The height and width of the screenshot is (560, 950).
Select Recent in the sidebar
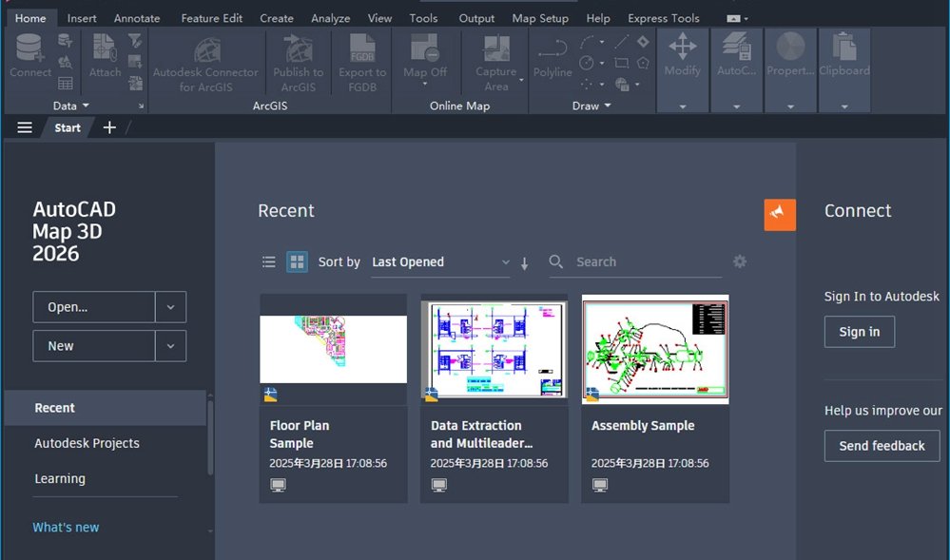105,408
